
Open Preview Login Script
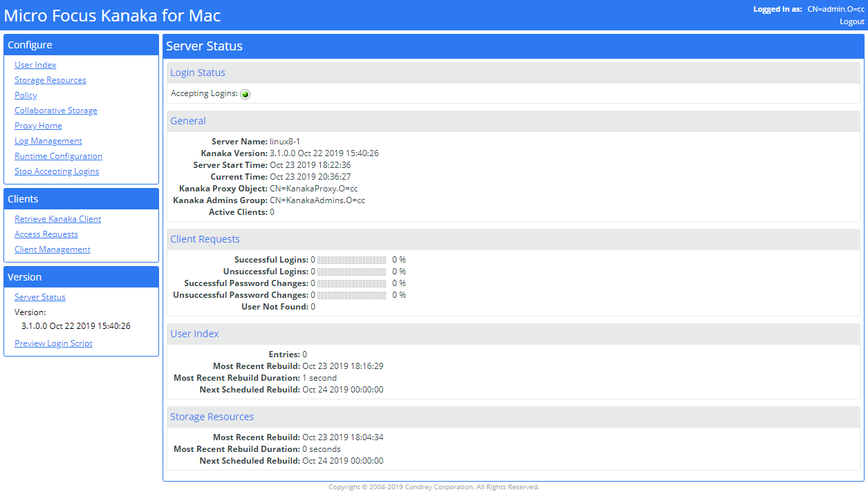pyautogui.click(x=53, y=343)
